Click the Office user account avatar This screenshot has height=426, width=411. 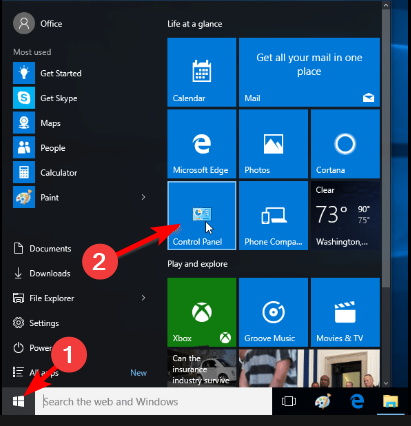tap(24, 24)
